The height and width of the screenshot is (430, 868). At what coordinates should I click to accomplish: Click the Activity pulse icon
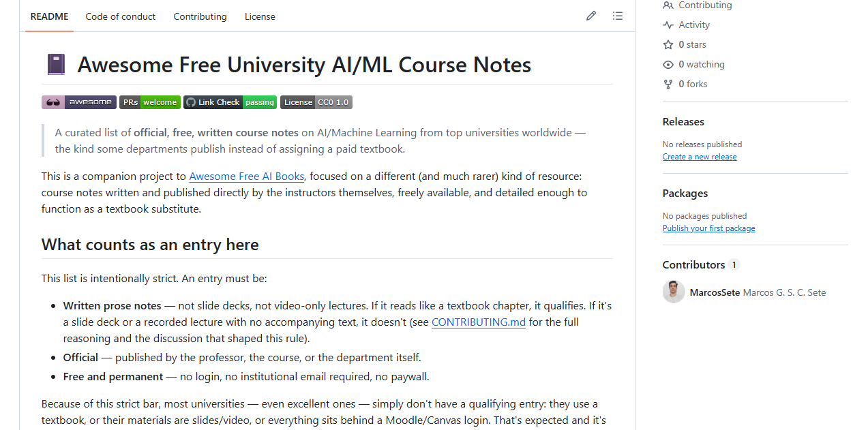coord(668,25)
